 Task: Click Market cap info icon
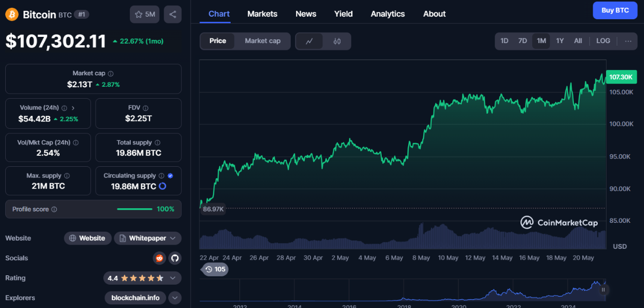(x=111, y=74)
